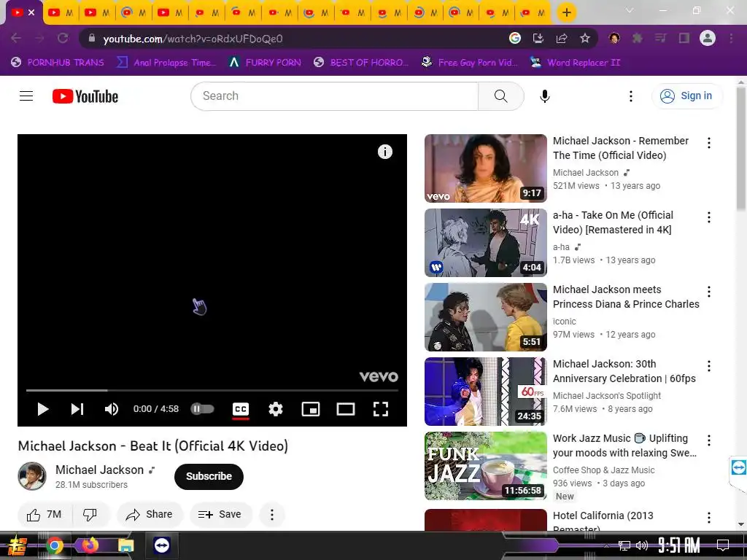Dislike the video with thumbs down
This screenshot has height=560, width=747.
(x=90, y=514)
